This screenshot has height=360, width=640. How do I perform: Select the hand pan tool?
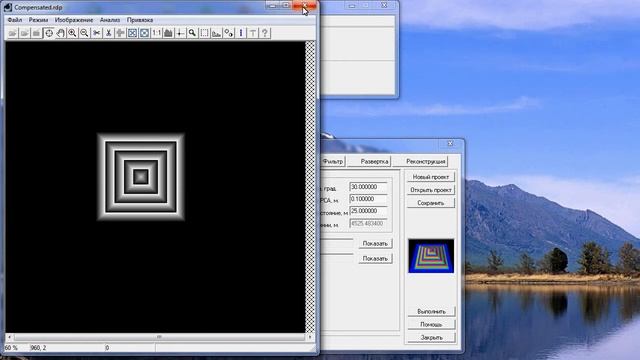(x=60, y=33)
